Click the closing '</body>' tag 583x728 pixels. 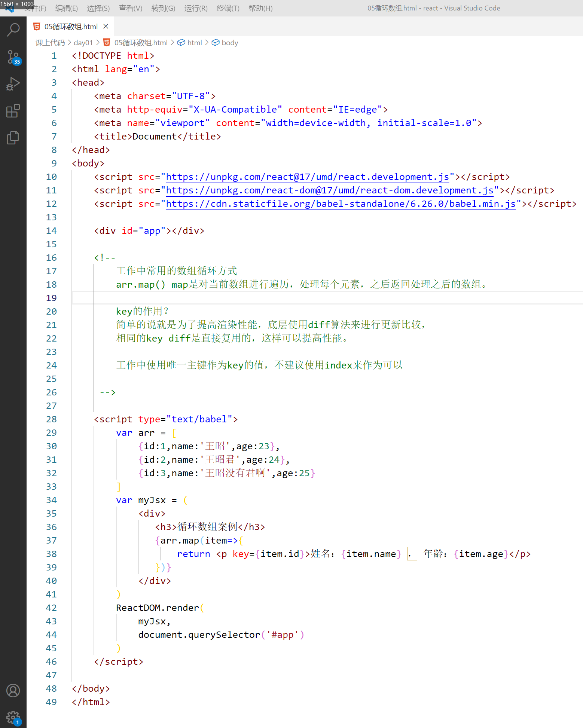point(91,689)
